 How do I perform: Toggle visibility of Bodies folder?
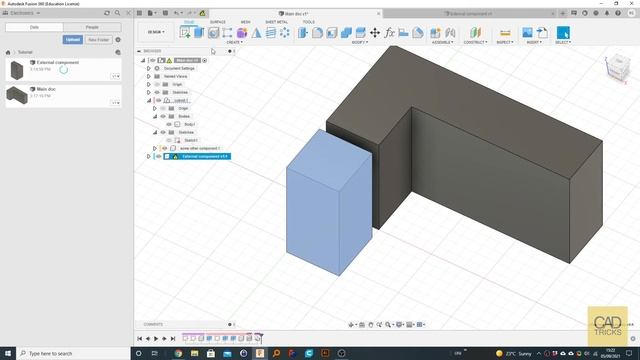click(x=163, y=116)
